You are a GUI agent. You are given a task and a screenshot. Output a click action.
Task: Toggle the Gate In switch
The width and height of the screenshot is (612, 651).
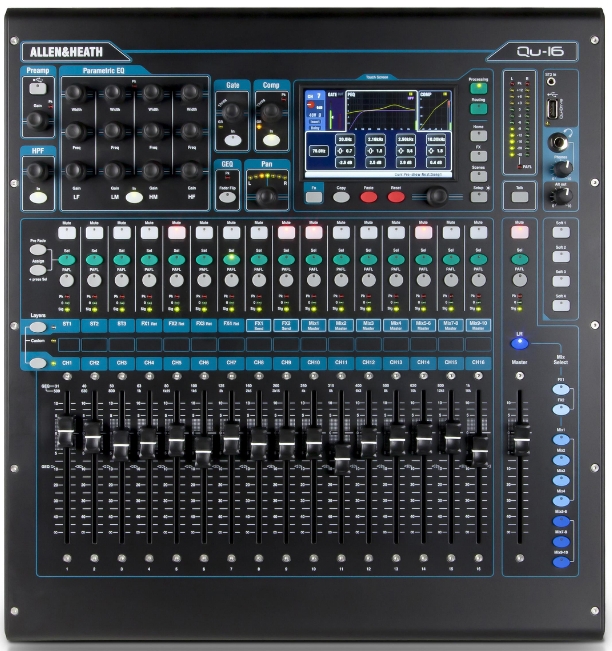point(233,140)
